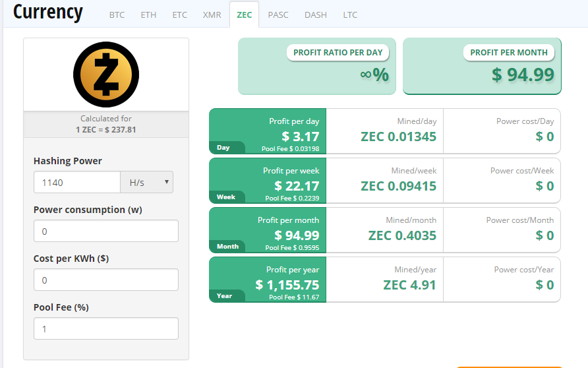Viewport: 588px width, 368px height.
Task: Focus the Power consumption (w) field
Action: tap(106, 231)
